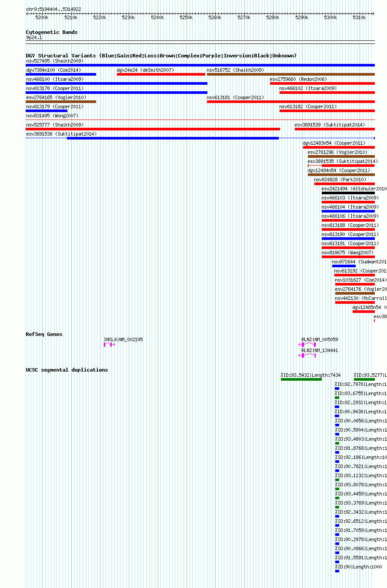The image size is (387, 588).
Task: Click nsv466102 (Itsara2009) variant label
Action: [x=308, y=88]
